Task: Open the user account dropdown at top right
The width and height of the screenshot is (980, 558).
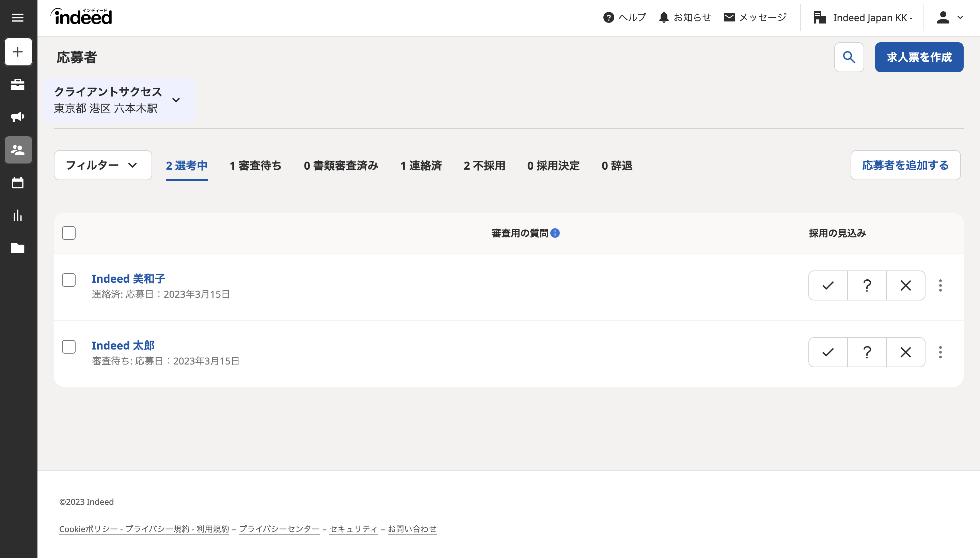Action: (x=949, y=18)
